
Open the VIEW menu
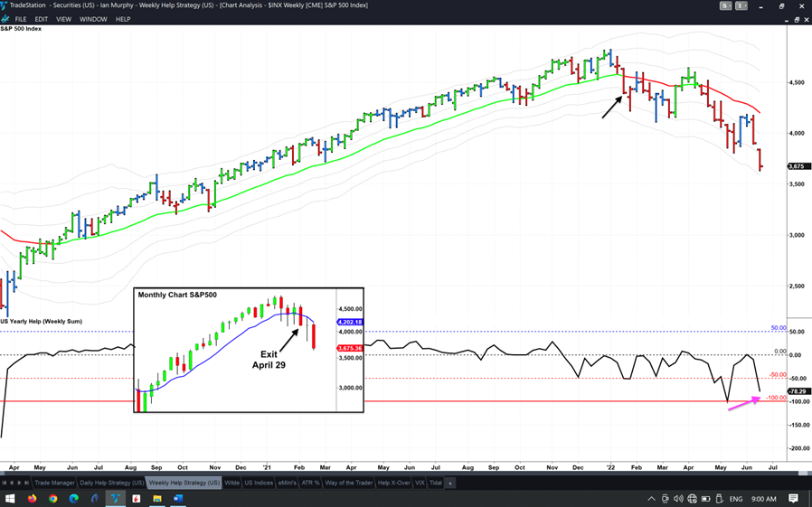coord(63,19)
